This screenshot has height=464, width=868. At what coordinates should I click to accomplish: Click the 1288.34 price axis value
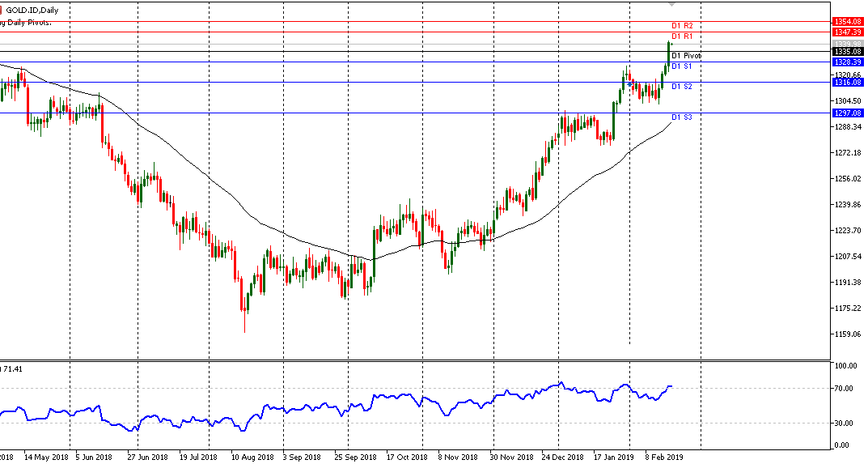(x=848, y=127)
